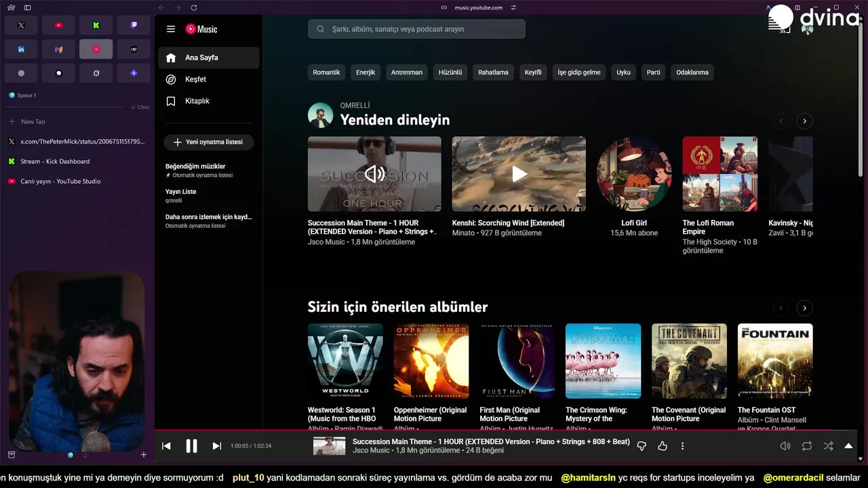Screen dimensions: 868x488
Task: Go back with the browser back arrow
Action: (x=161, y=7)
